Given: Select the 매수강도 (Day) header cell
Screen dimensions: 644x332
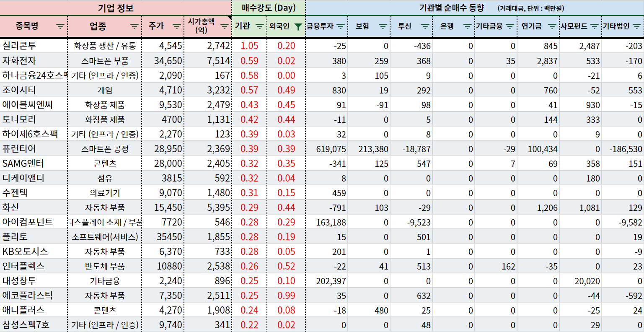Looking at the screenshot, I should pyautogui.click(x=269, y=8).
